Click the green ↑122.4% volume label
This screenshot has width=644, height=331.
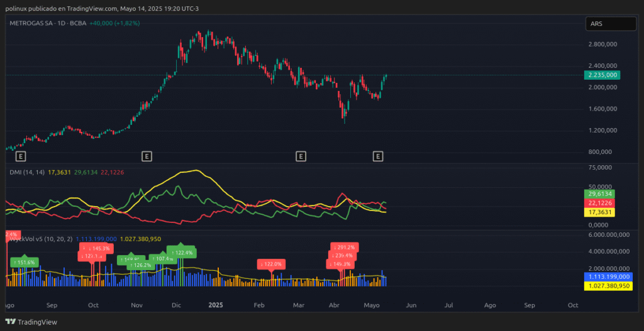pos(182,252)
